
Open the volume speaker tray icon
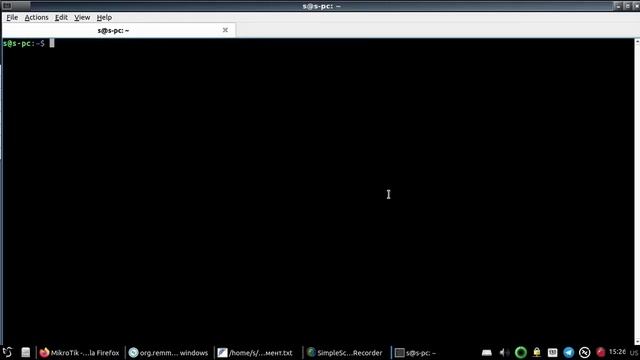[504, 353]
